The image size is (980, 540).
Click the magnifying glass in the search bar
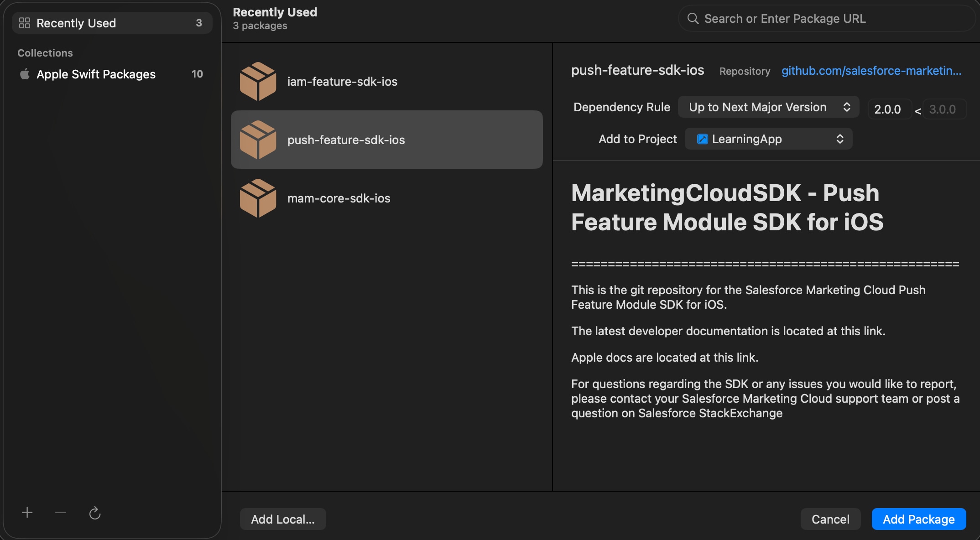pos(693,18)
